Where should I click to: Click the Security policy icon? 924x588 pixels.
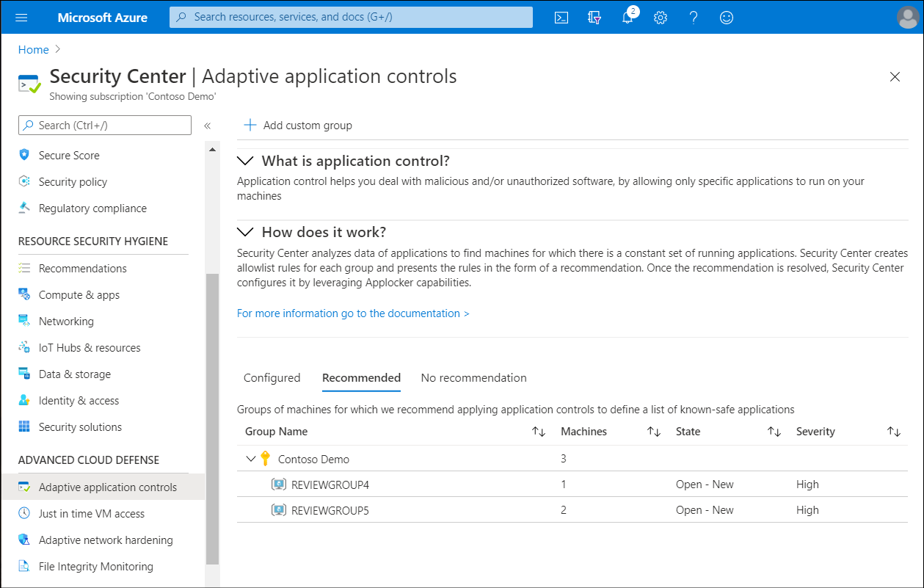point(24,181)
